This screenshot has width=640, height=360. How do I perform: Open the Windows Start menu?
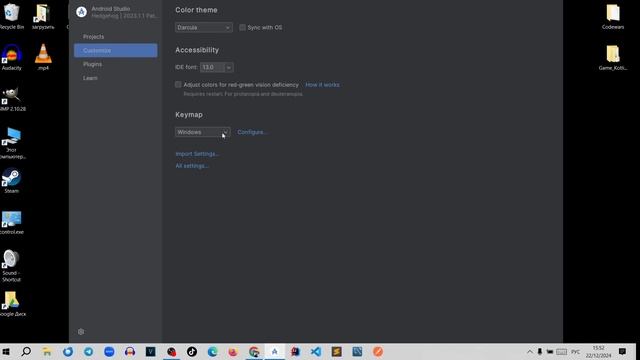6,351
